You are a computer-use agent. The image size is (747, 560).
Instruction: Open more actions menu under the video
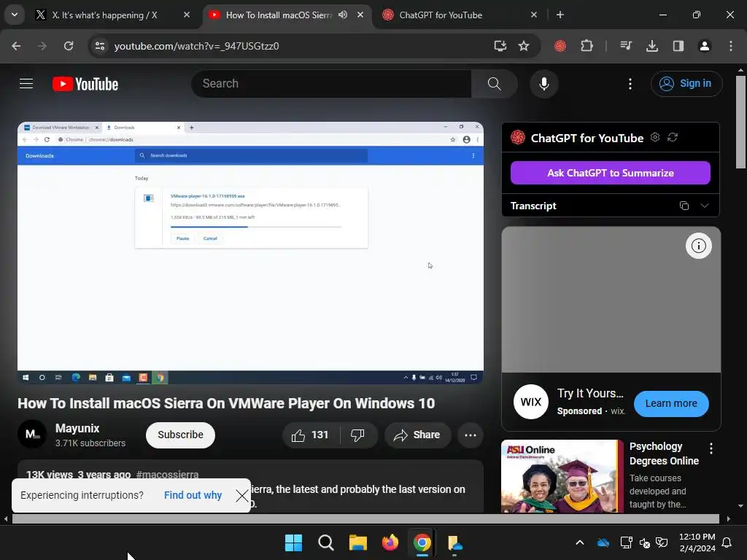(x=471, y=435)
